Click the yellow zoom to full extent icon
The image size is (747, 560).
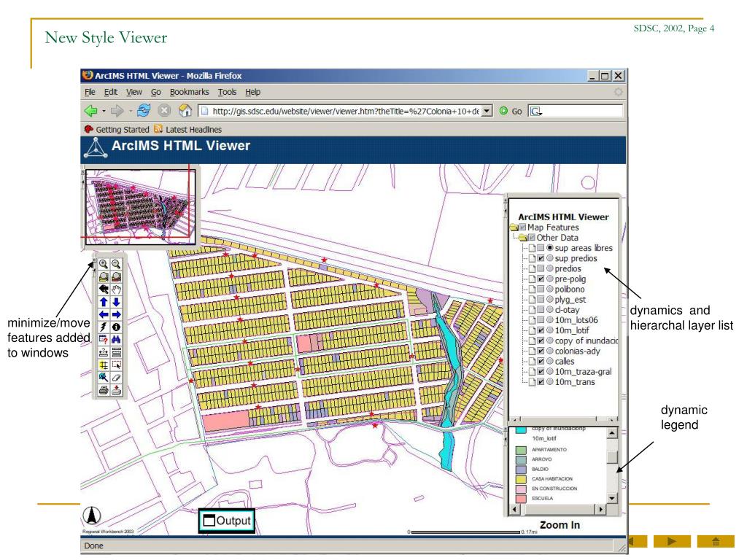[104, 276]
